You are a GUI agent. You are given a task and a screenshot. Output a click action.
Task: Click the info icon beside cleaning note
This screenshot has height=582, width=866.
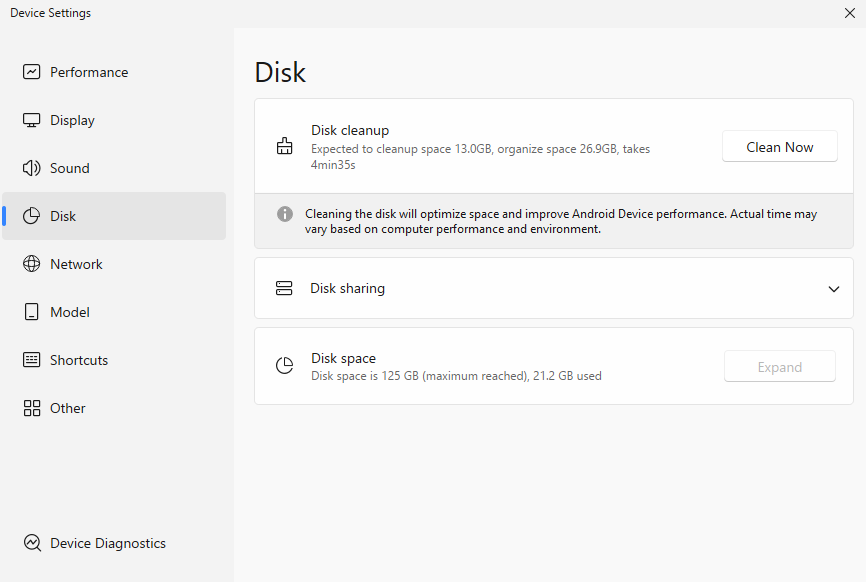coord(285,214)
